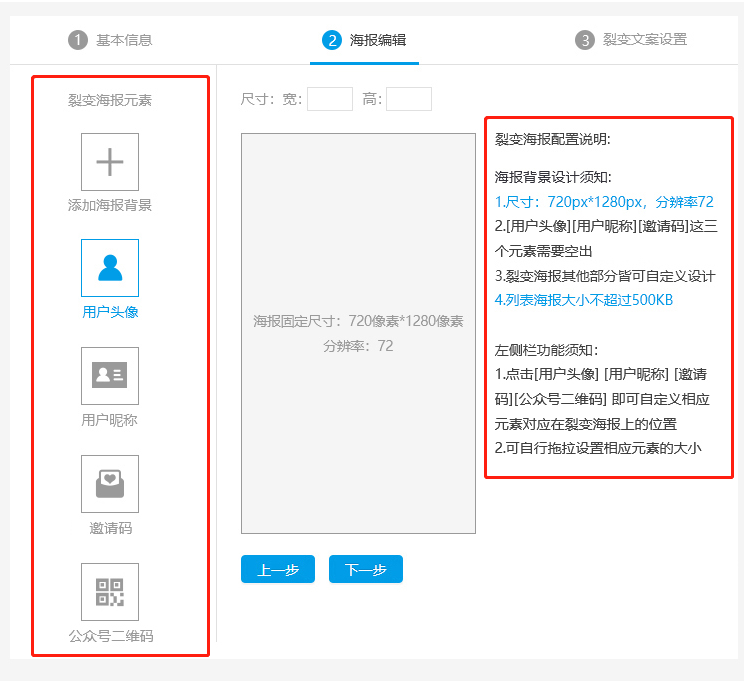This screenshot has height=681, width=744.
Task: Click the 上一步 previous step button
Action: pos(278,569)
